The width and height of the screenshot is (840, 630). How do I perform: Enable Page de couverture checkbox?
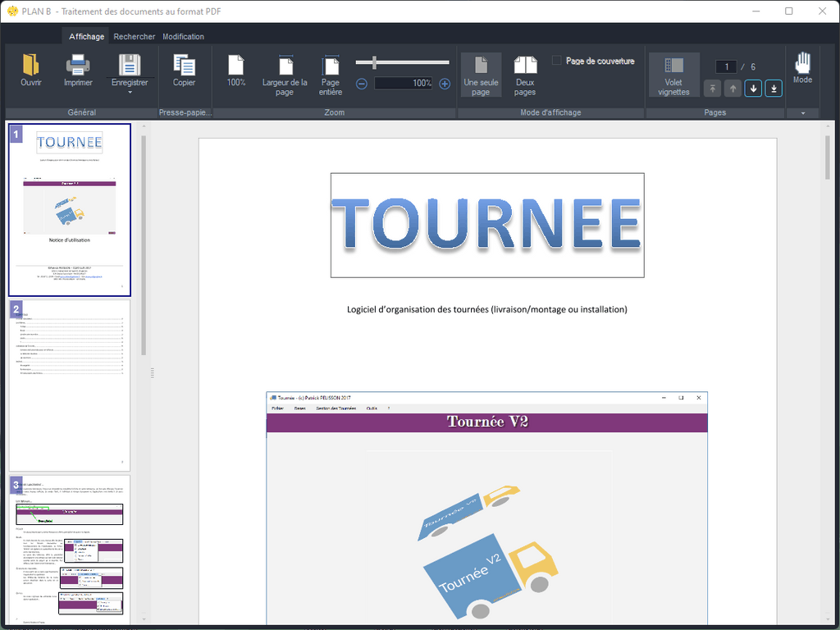[557, 61]
